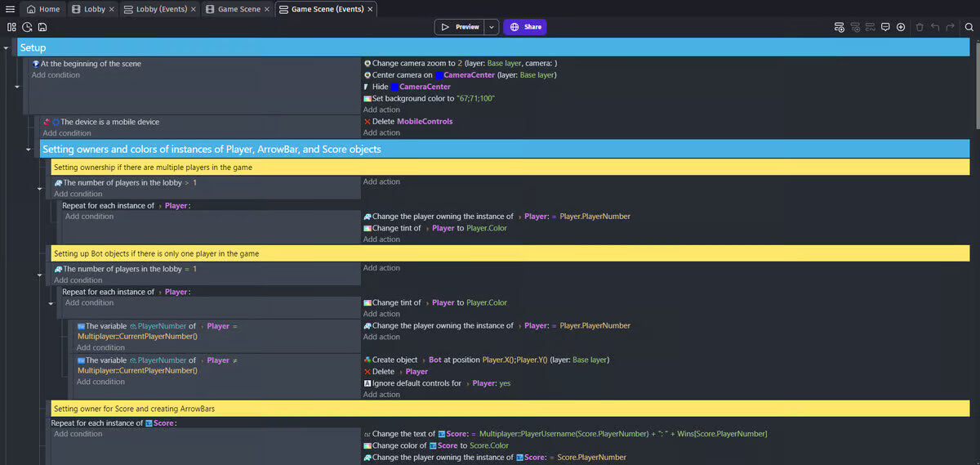
Task: Launch the game Preview
Action: (460, 27)
